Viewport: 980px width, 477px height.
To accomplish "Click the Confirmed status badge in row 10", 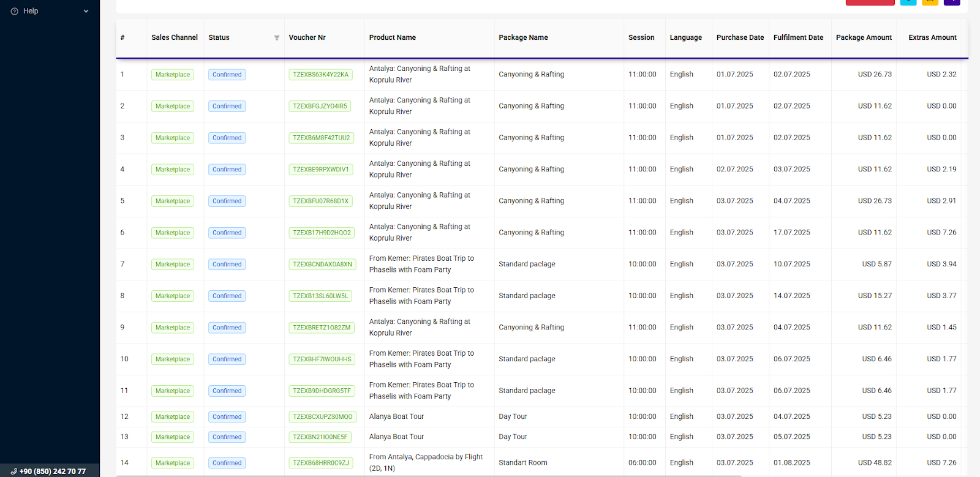I will (x=227, y=359).
